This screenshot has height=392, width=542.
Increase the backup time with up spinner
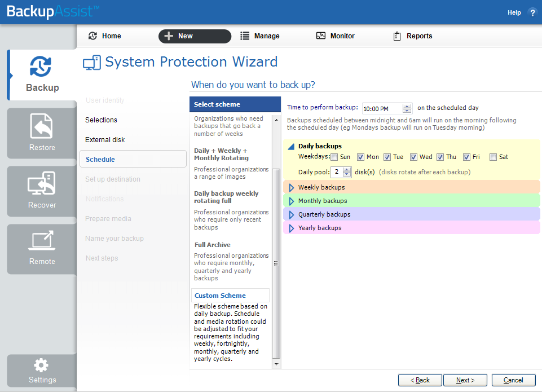(407, 106)
